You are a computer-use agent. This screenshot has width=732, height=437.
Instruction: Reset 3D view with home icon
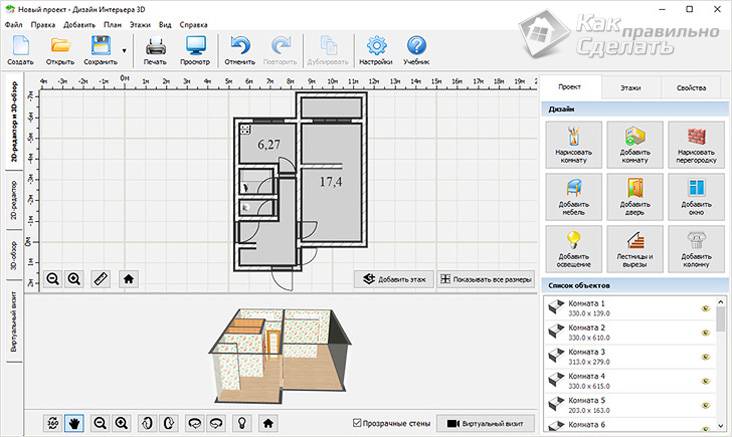pos(268,423)
